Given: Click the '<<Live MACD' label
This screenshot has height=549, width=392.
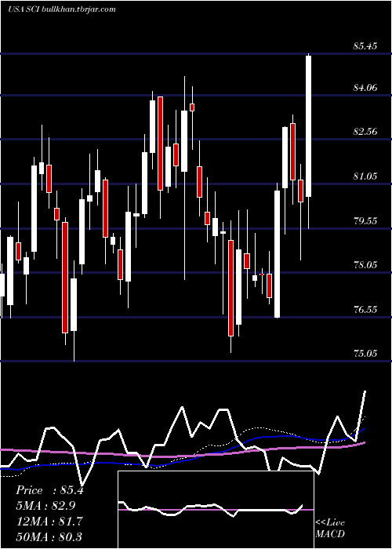Looking at the screenshot, I should click(x=330, y=529).
